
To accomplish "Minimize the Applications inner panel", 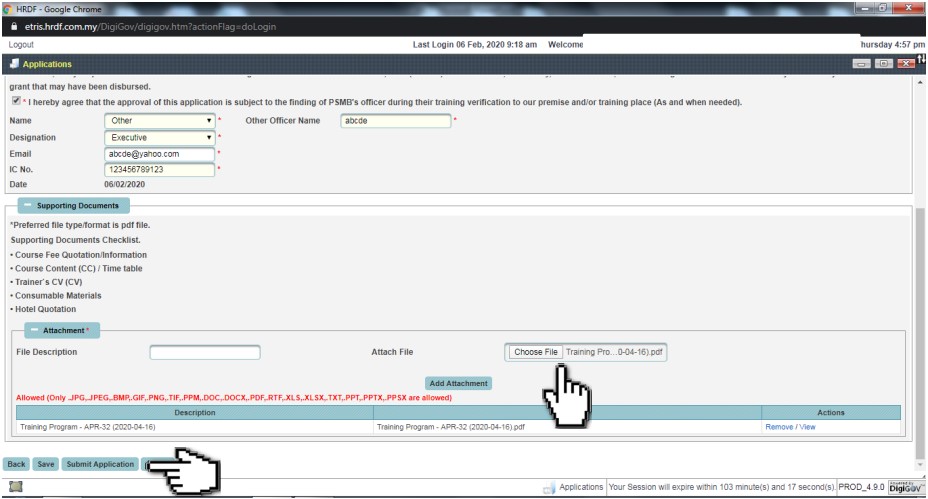I will pyautogui.click(x=861, y=64).
